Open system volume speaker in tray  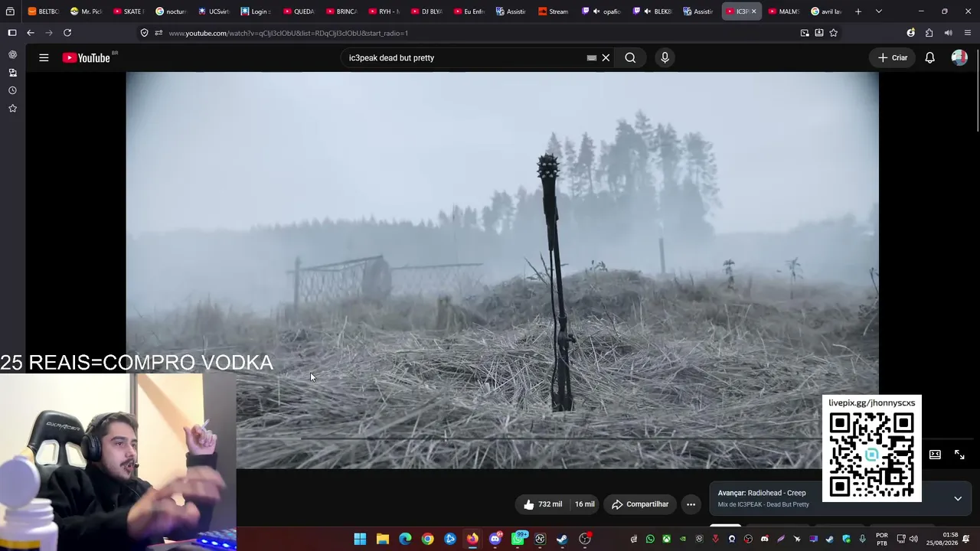pos(913,539)
